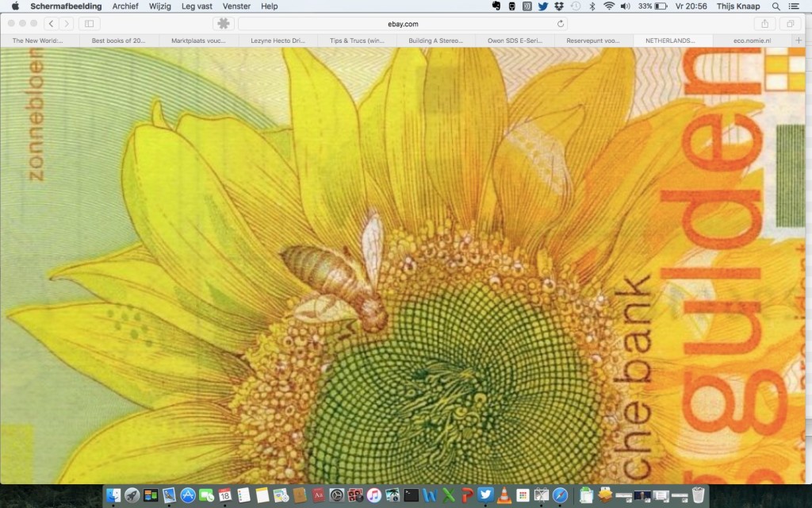
Task: Show the Safari sidebar
Action: (x=89, y=23)
